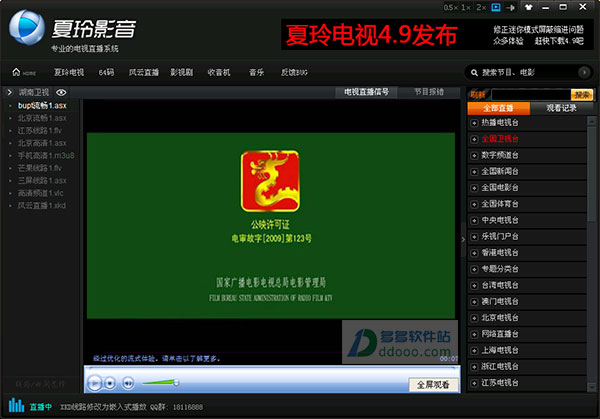600x419 pixels.
Task: Select the 全部直播 tab
Action: click(499, 108)
